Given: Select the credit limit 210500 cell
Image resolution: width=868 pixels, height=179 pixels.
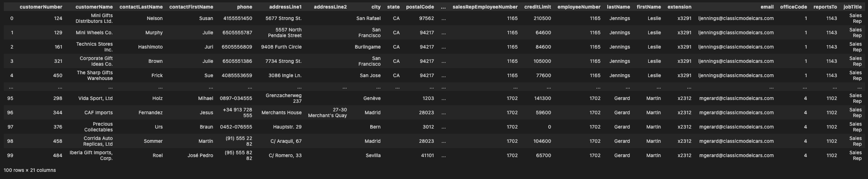Looking at the screenshot, I should (x=542, y=19).
